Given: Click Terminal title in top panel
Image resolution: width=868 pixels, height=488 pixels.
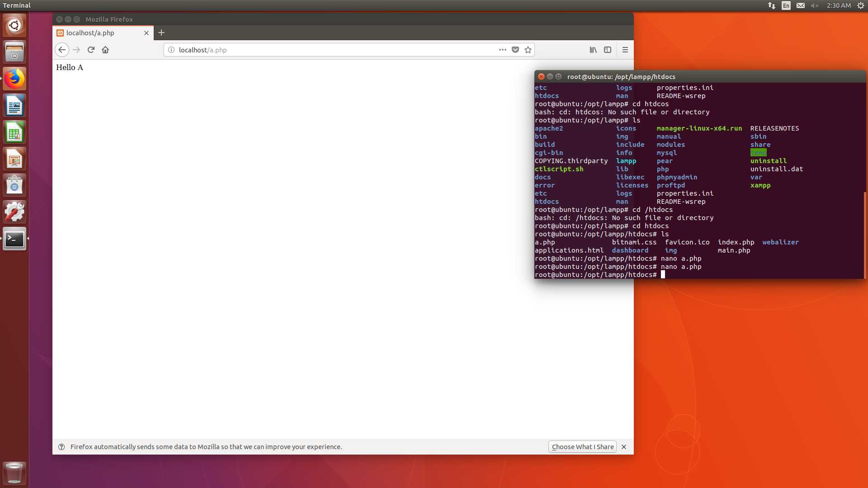Looking at the screenshot, I should click(x=17, y=5).
